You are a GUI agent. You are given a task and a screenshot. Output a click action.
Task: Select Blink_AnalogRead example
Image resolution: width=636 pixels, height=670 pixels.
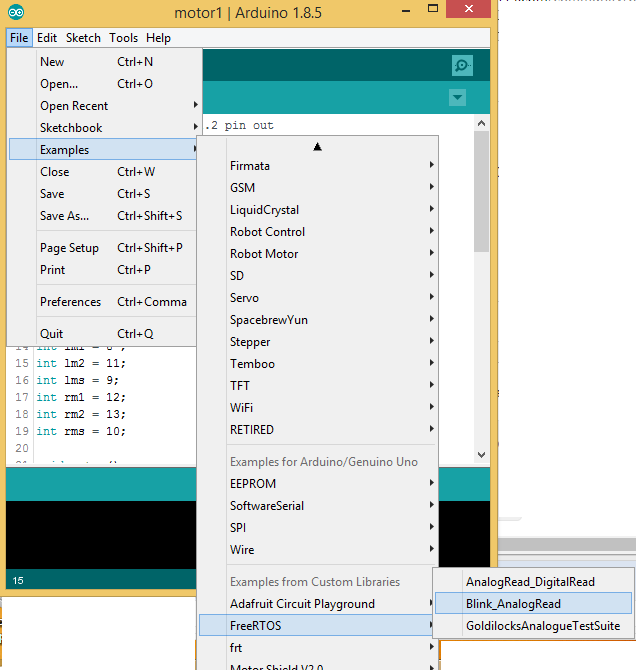513,603
